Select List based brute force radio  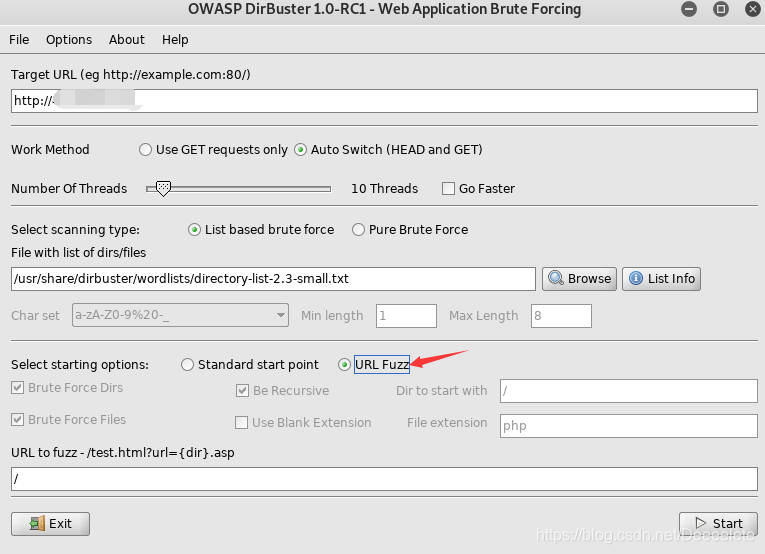pyautogui.click(x=194, y=230)
